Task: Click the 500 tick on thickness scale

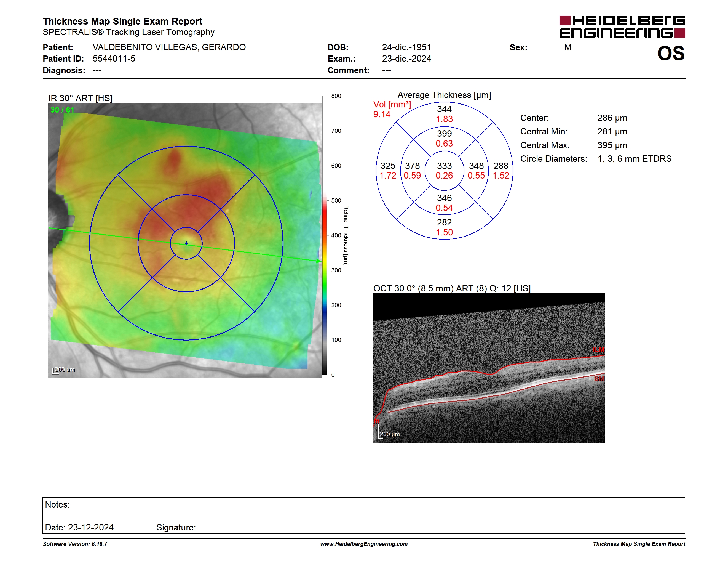Action: (336, 200)
